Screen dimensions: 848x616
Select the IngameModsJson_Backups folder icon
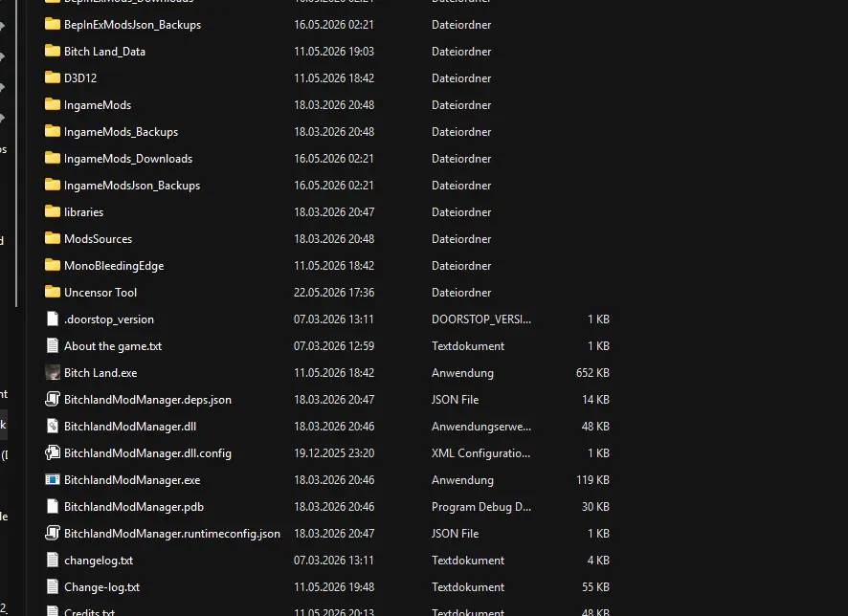[x=53, y=186]
